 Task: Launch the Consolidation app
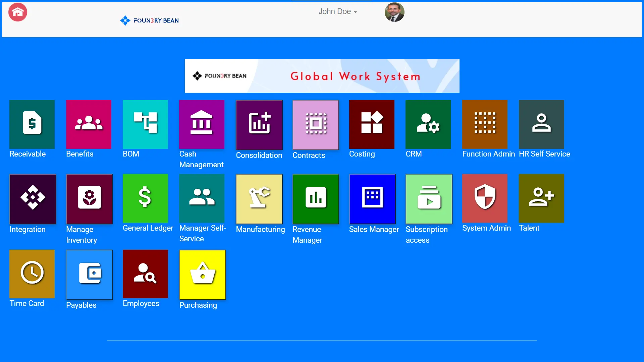(x=259, y=125)
